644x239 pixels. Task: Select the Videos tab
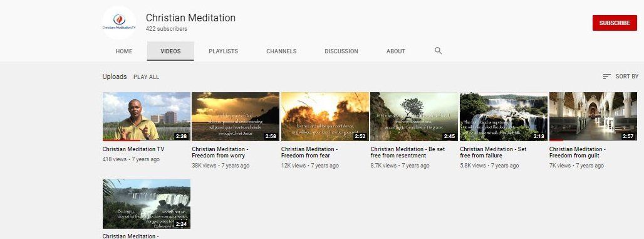click(x=170, y=51)
